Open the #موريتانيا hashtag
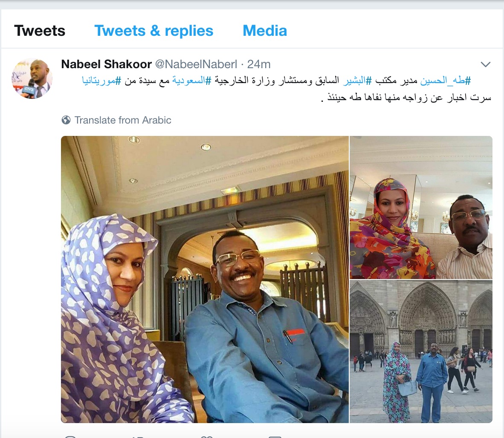The image size is (504, 438). click(101, 81)
